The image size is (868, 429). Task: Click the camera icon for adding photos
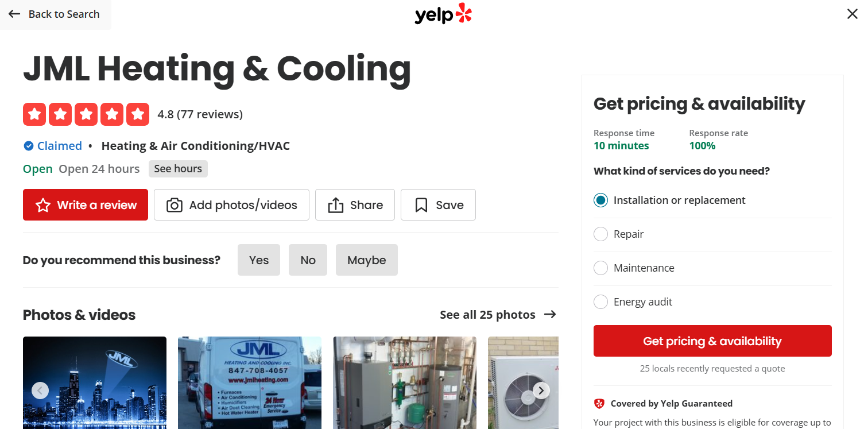pos(174,204)
